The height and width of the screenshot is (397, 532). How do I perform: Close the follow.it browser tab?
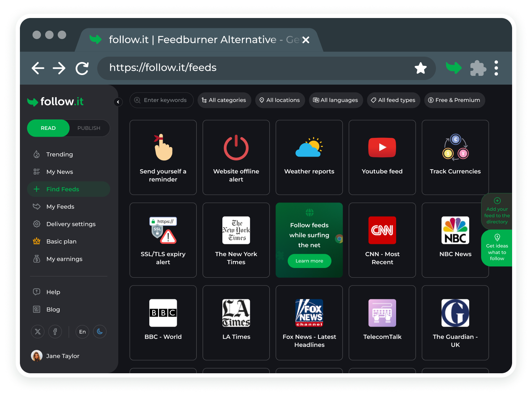click(306, 40)
